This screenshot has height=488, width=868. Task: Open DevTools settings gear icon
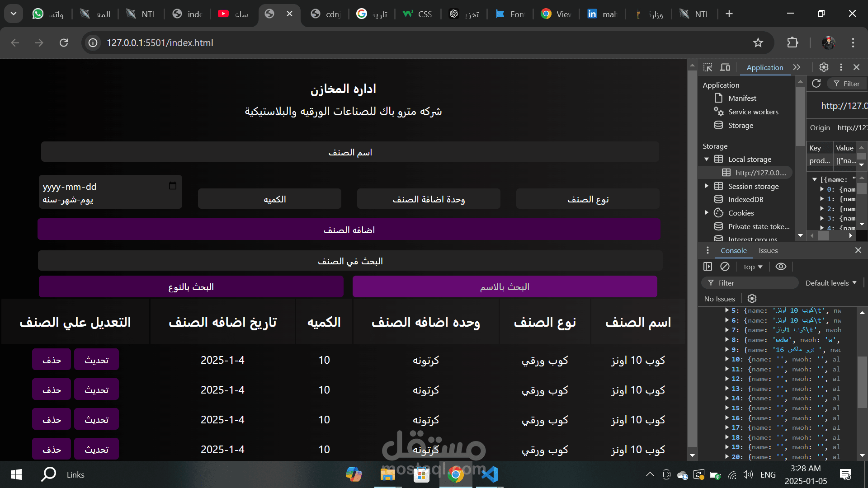coord(824,67)
